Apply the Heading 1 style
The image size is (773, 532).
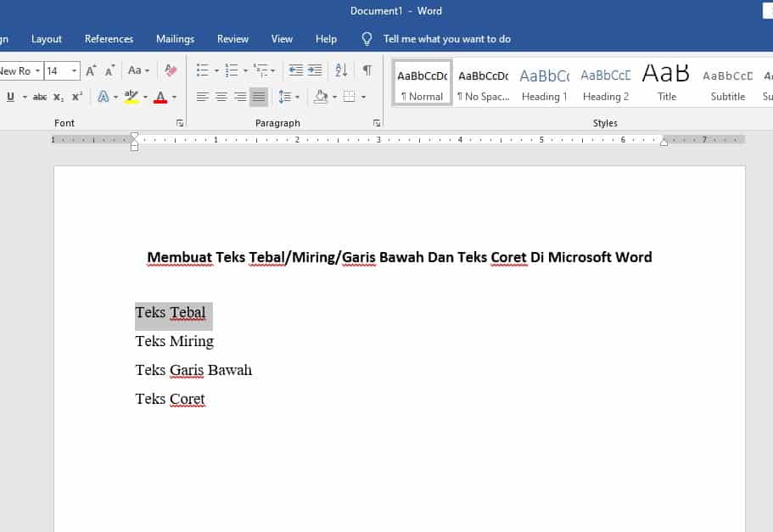545,83
